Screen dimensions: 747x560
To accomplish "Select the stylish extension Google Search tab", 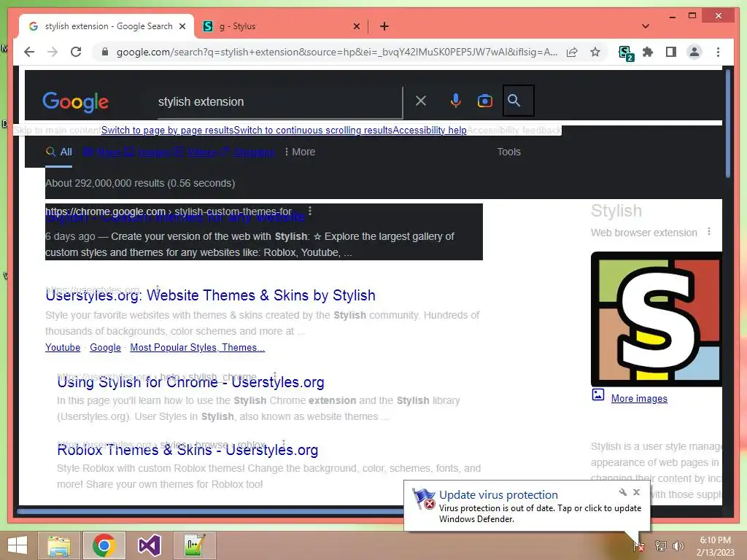I will [107, 26].
